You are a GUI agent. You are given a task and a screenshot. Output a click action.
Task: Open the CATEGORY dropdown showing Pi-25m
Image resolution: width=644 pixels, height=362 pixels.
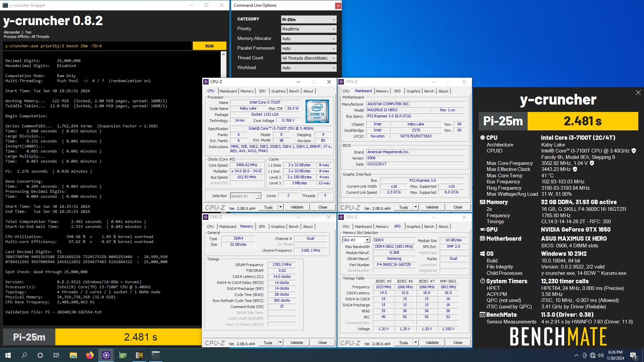(309, 19)
